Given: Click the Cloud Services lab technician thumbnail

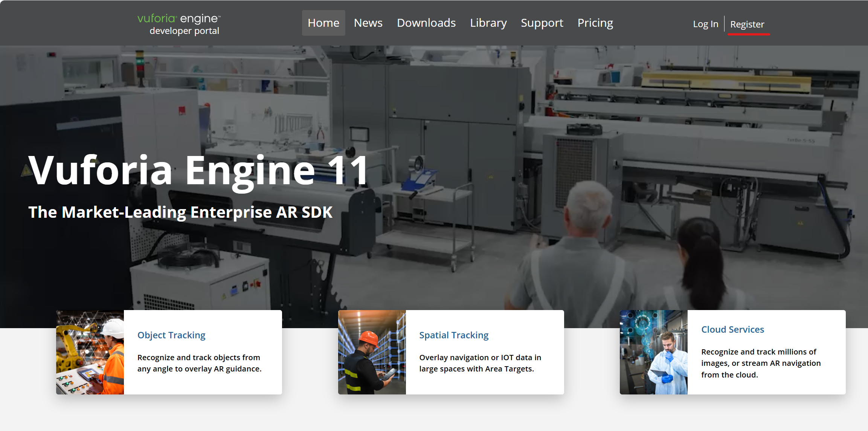Looking at the screenshot, I should tap(654, 352).
